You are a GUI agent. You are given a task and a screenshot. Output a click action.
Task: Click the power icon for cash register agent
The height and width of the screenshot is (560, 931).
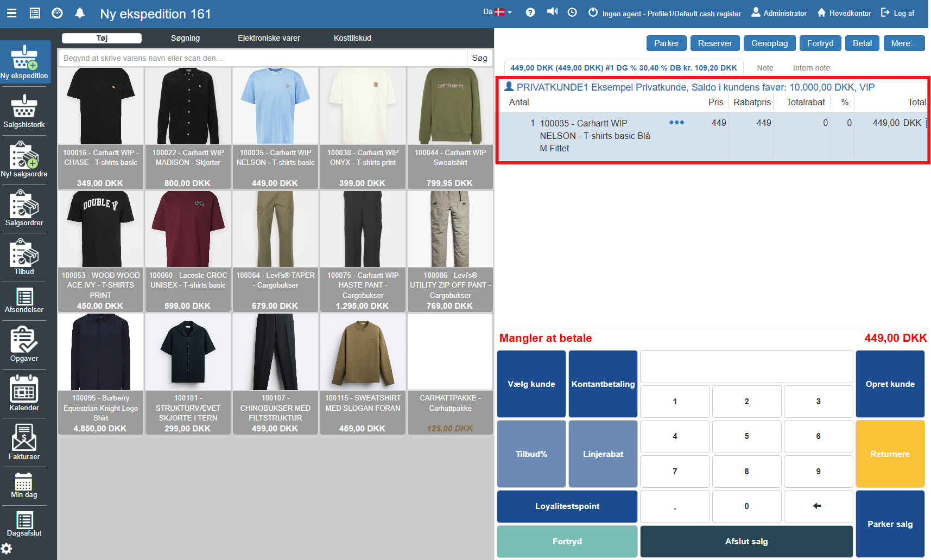tap(593, 12)
